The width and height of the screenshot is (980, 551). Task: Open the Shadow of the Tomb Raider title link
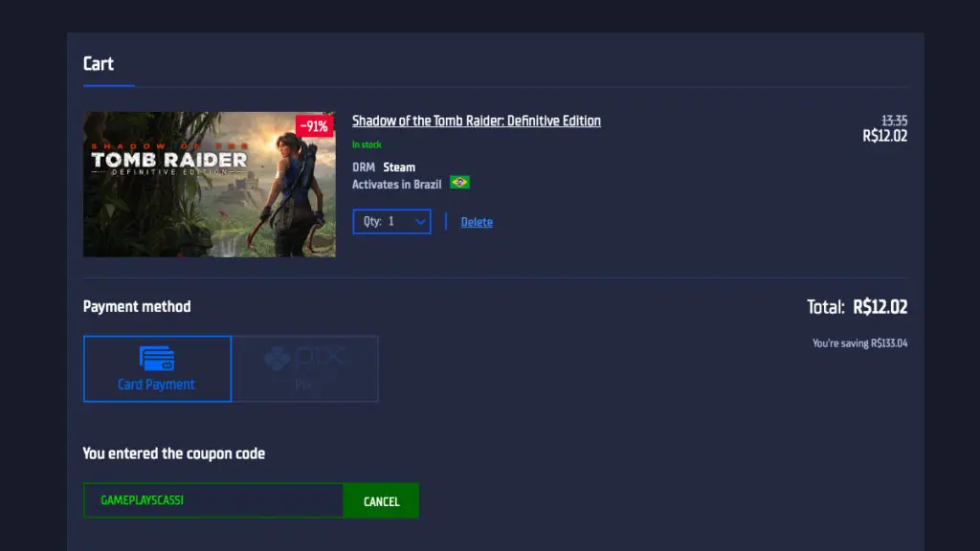pos(476,121)
